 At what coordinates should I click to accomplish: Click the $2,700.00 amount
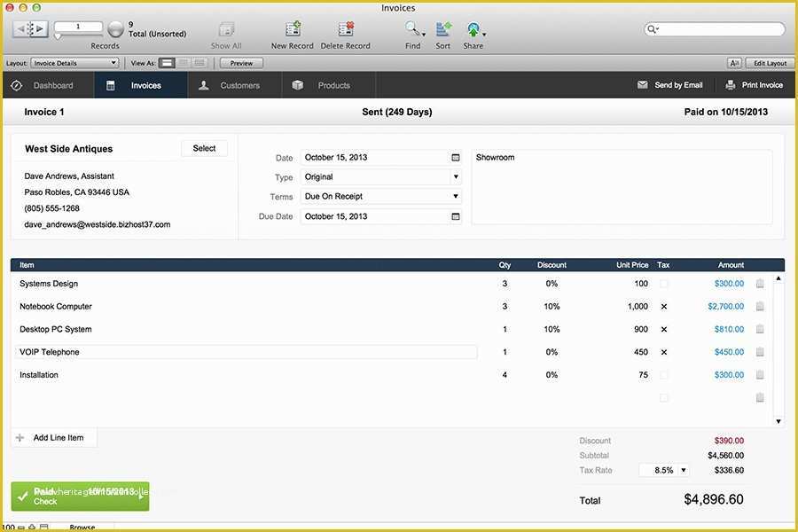(725, 307)
